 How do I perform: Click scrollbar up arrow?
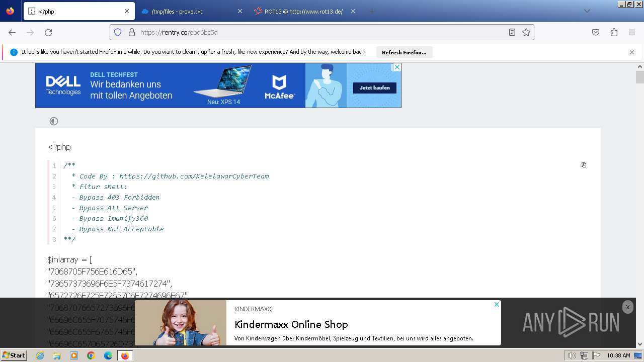pos(640,66)
